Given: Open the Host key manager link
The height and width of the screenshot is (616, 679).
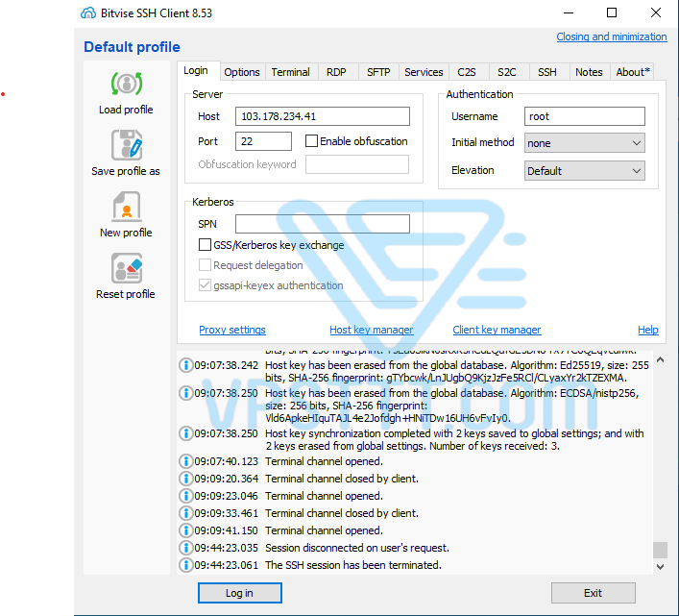Looking at the screenshot, I should tap(371, 330).
